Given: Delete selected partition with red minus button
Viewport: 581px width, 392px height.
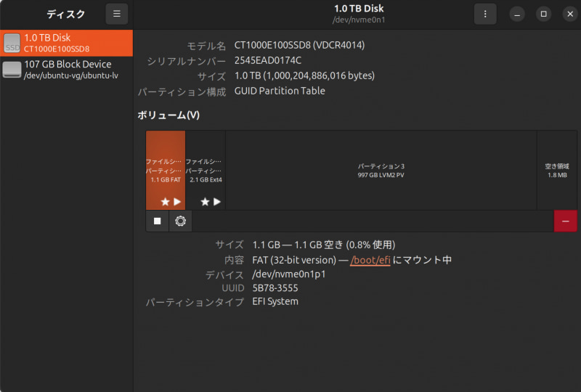Looking at the screenshot, I should point(566,221).
